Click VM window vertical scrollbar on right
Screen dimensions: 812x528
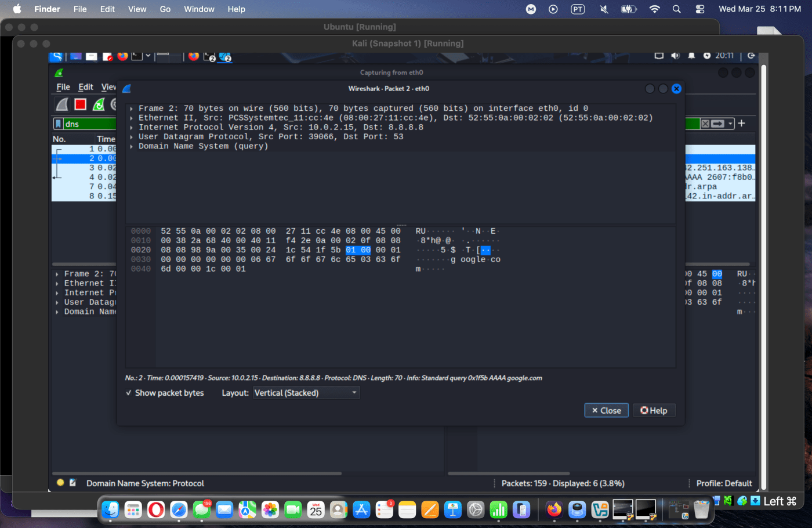pyautogui.click(x=763, y=278)
